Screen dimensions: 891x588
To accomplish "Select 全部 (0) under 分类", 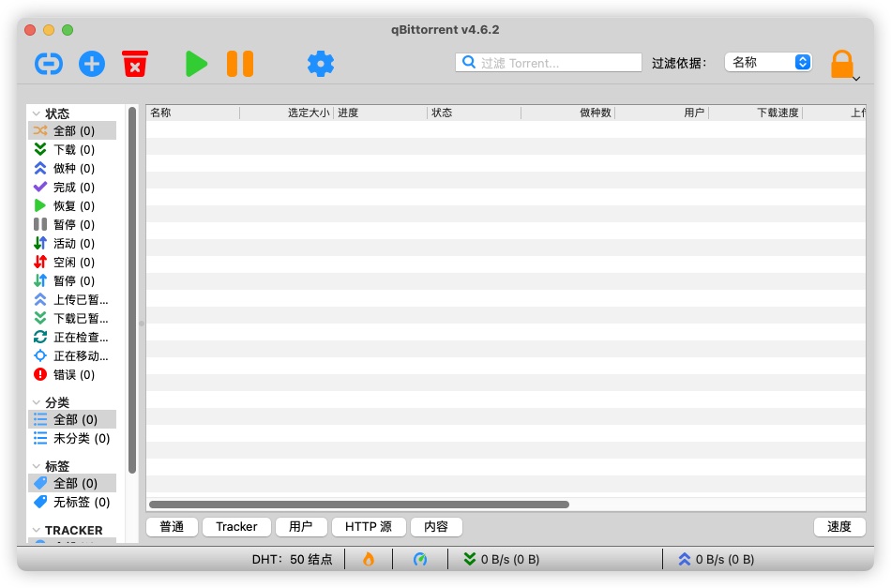I will point(72,419).
